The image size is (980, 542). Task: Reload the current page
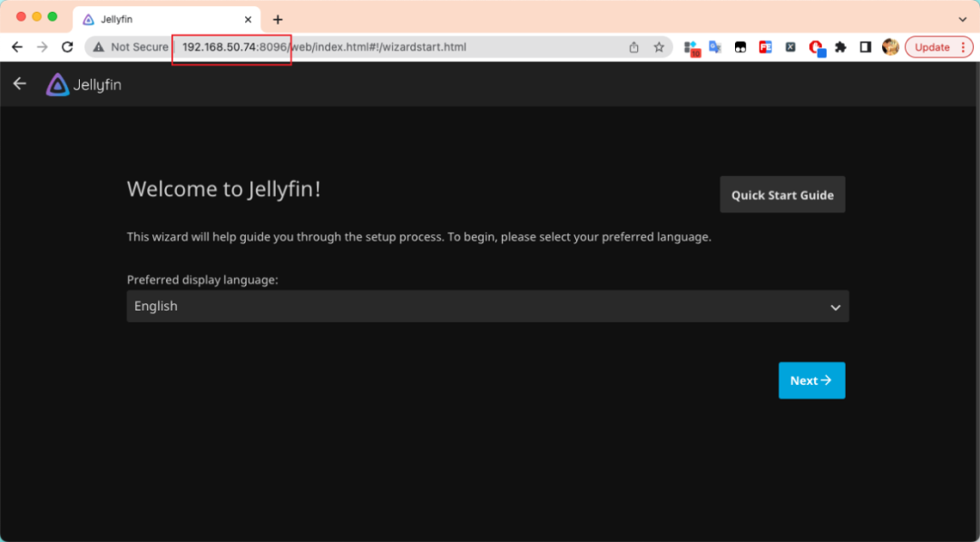[67, 47]
